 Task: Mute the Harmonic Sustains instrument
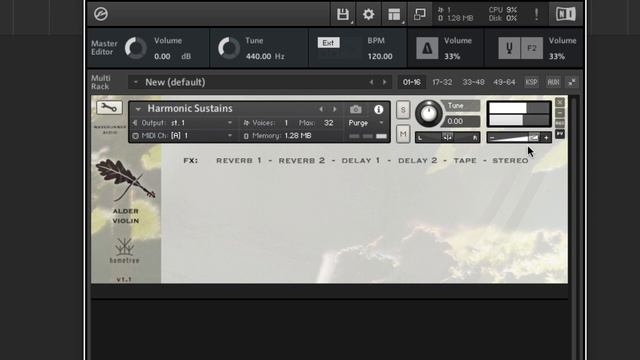403,134
